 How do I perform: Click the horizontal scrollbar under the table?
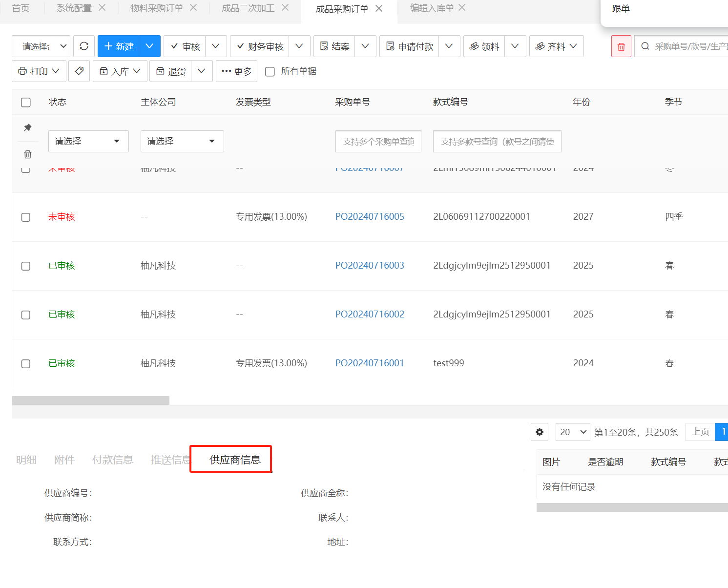[x=91, y=400]
